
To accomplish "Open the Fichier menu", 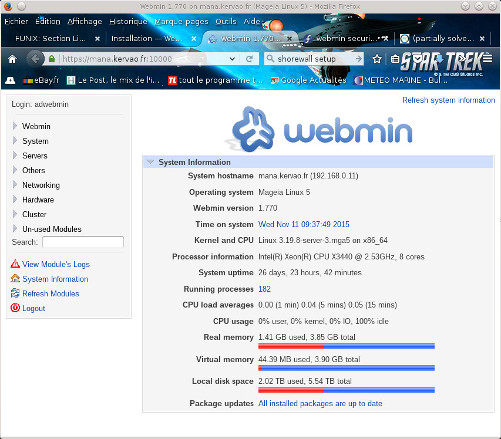I will click(x=16, y=21).
